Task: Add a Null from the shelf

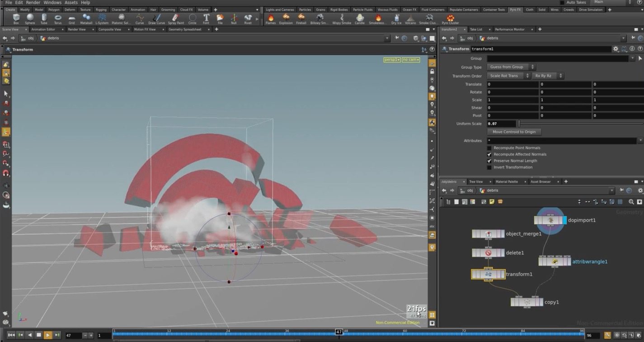Action: [234, 19]
